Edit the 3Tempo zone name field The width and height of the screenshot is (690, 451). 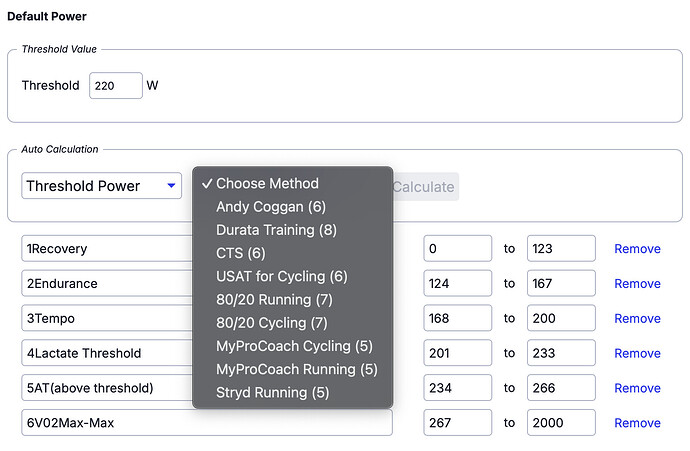click(107, 318)
